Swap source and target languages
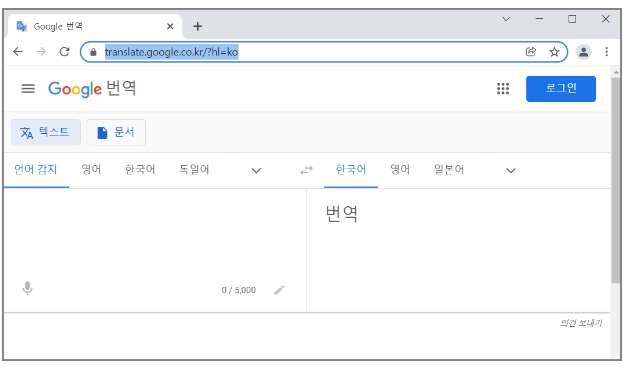Image resolution: width=628 pixels, height=369 pixels. click(306, 170)
